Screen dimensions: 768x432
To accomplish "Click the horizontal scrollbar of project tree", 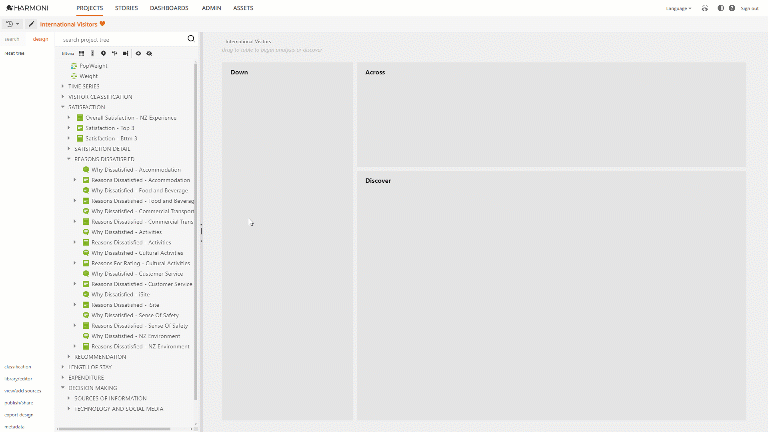I will [114, 429].
